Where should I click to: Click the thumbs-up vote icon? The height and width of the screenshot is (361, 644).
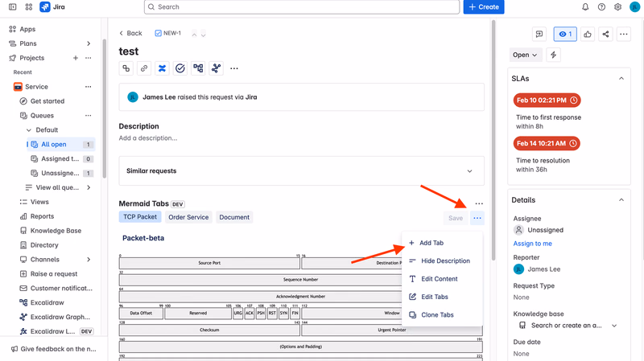588,34
